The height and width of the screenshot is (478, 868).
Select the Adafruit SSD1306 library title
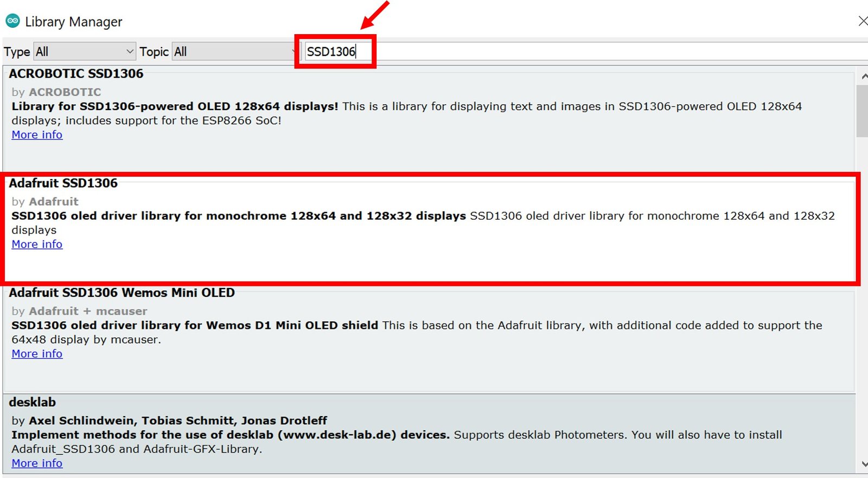[63, 183]
